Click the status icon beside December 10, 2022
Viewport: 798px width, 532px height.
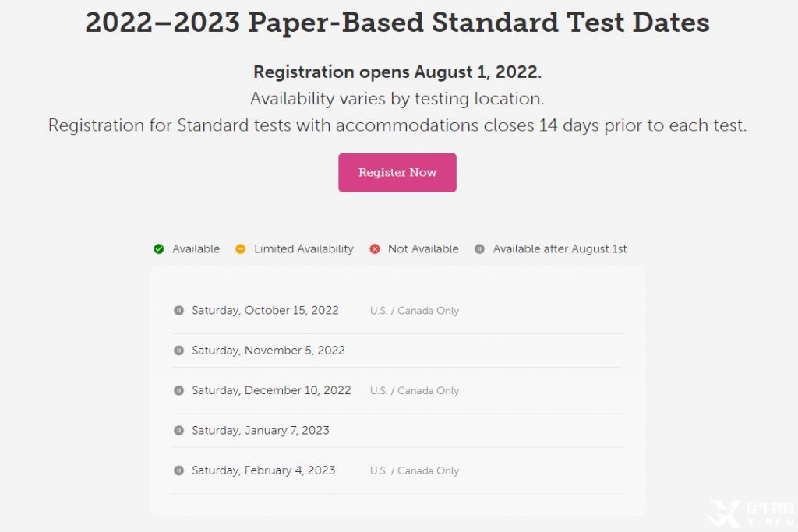click(178, 390)
